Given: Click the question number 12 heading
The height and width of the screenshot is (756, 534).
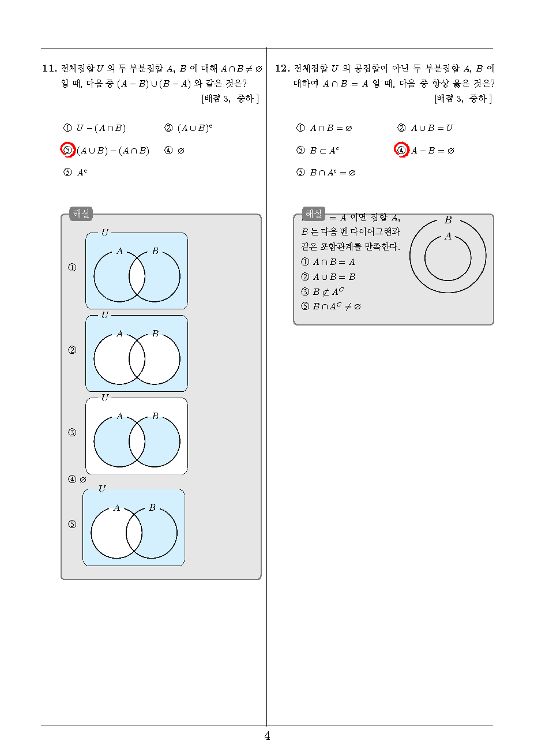Looking at the screenshot, I should coord(282,69).
